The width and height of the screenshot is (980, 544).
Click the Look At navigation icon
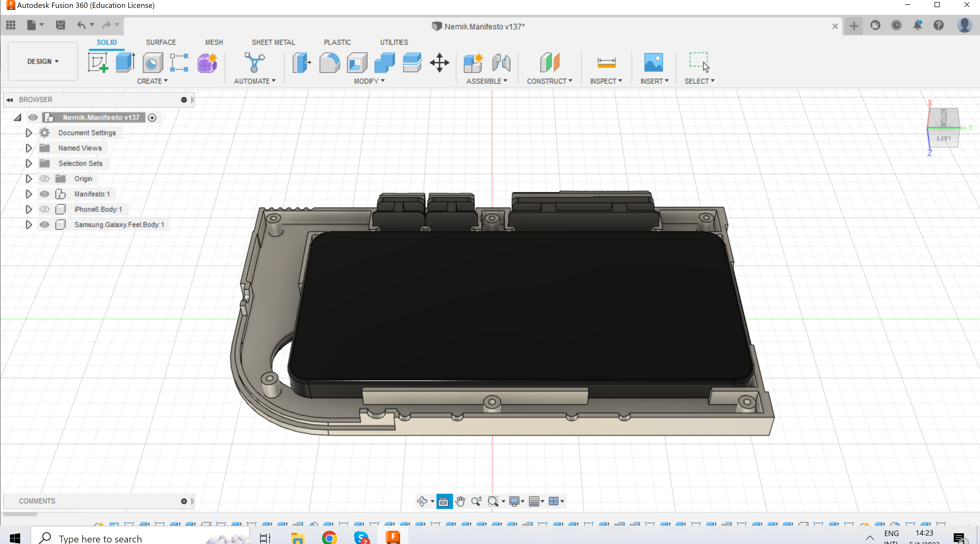(x=444, y=501)
